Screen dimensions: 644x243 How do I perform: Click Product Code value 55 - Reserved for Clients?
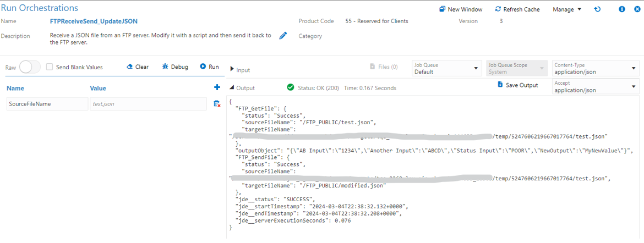click(376, 21)
